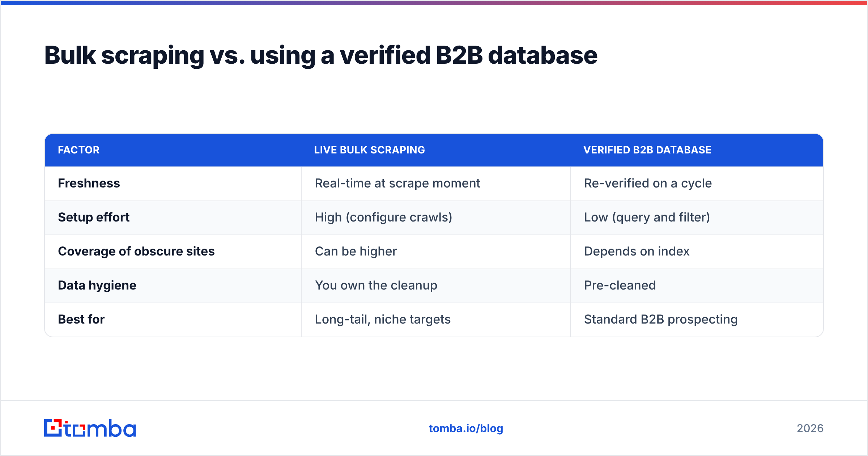The image size is (868, 456).
Task: Click the Setup effort row label
Action: [94, 217]
